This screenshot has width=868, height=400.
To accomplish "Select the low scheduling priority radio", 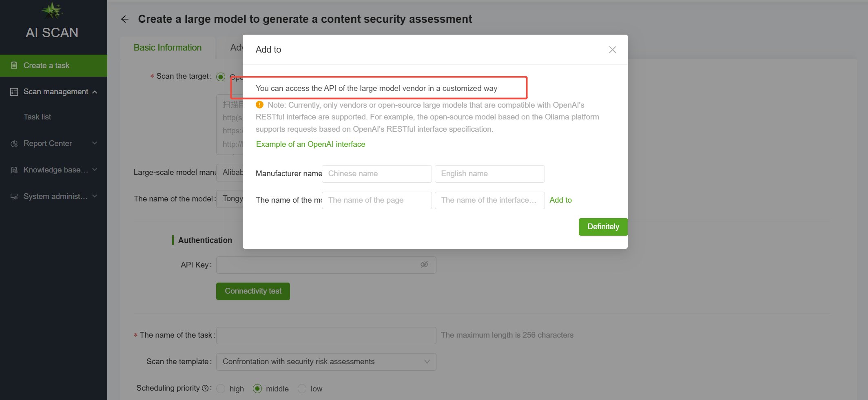I will tap(302, 389).
